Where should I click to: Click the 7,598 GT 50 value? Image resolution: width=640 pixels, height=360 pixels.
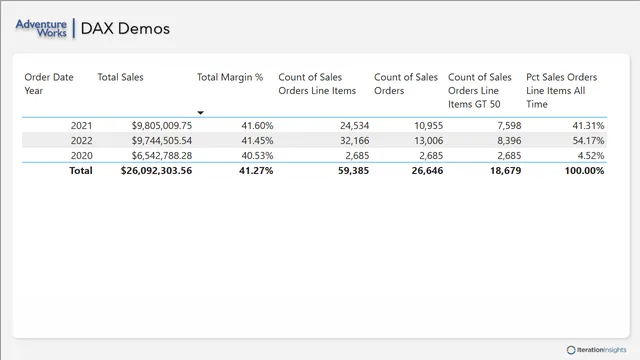509,125
